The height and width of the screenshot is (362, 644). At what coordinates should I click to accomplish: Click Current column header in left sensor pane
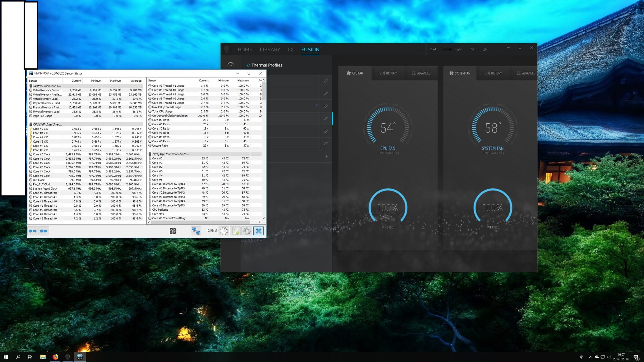coord(73,81)
